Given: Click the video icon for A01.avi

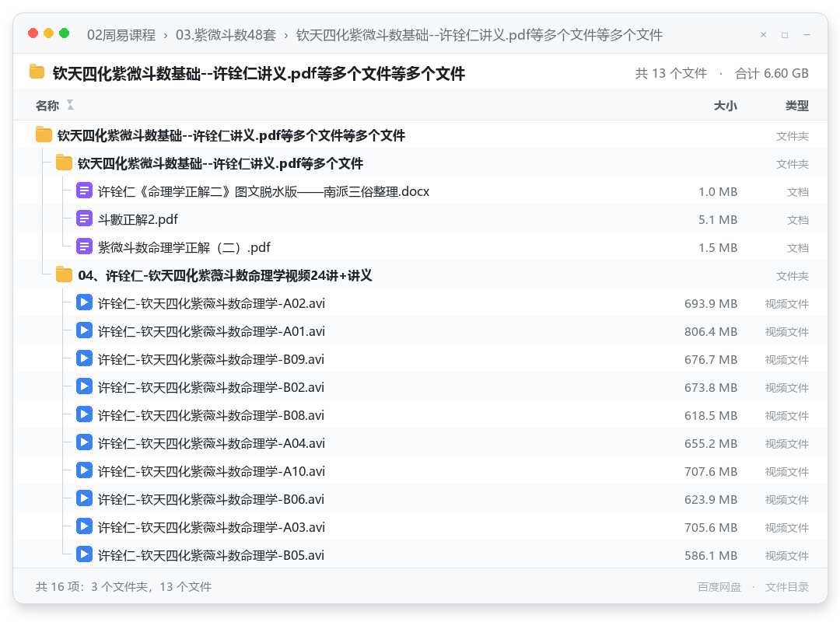Looking at the screenshot, I should pos(84,330).
